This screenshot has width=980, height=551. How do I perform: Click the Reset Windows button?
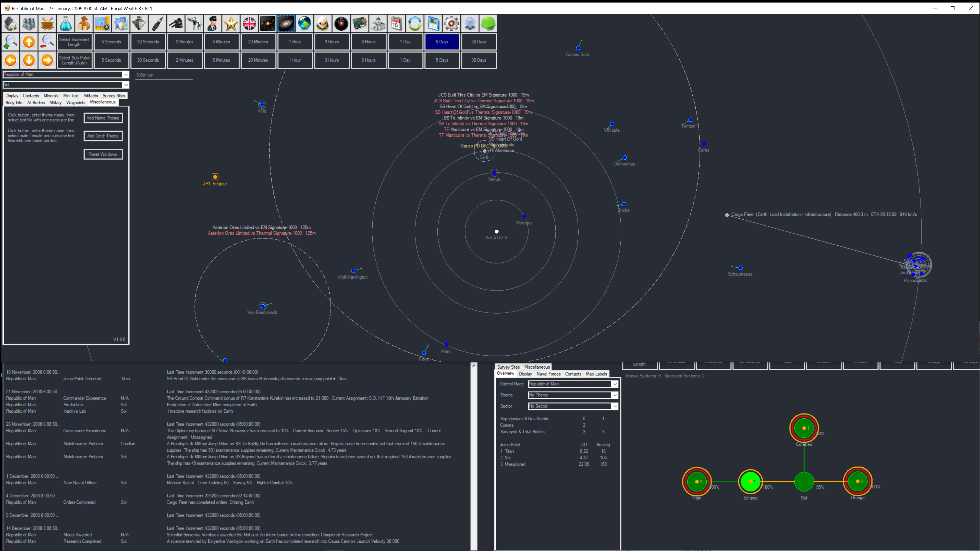click(103, 154)
